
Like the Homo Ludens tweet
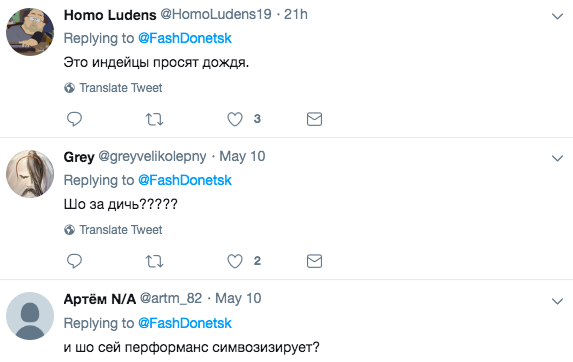[235, 119]
